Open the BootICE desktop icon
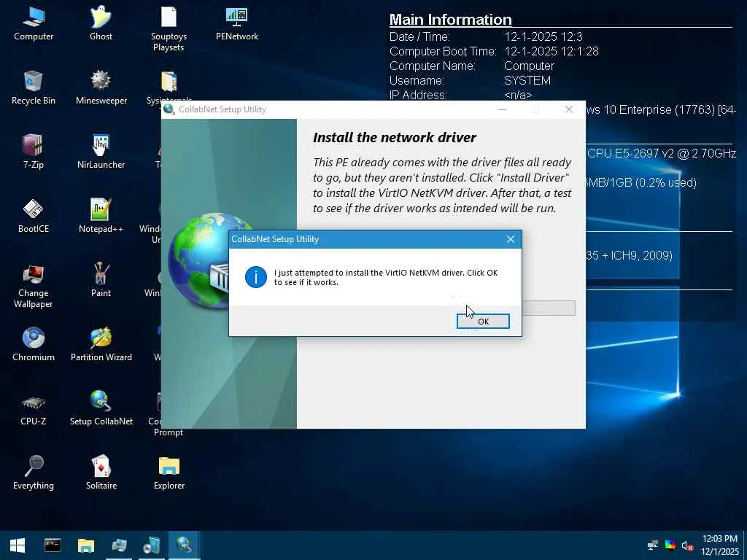 34,216
